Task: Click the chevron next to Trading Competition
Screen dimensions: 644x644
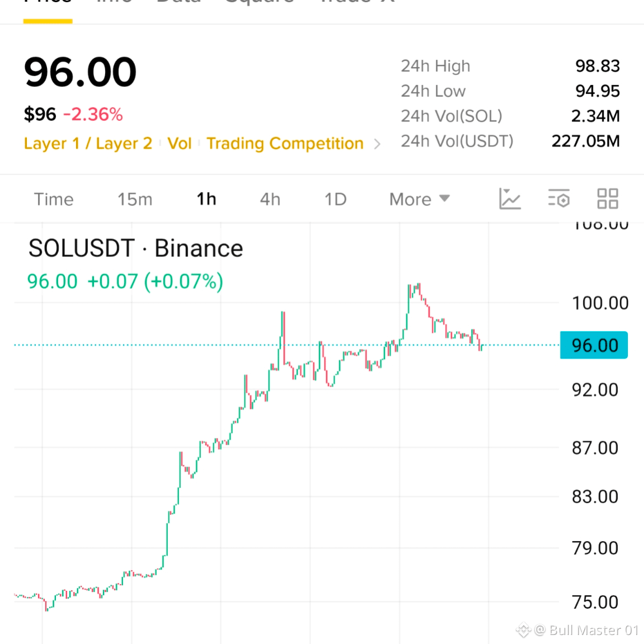Action: [377, 144]
